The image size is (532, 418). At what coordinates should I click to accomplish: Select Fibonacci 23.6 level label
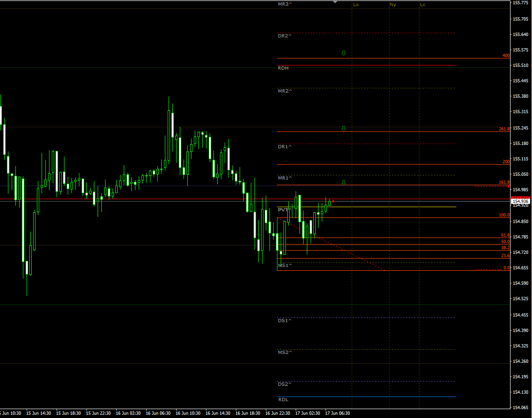pyautogui.click(x=505, y=256)
